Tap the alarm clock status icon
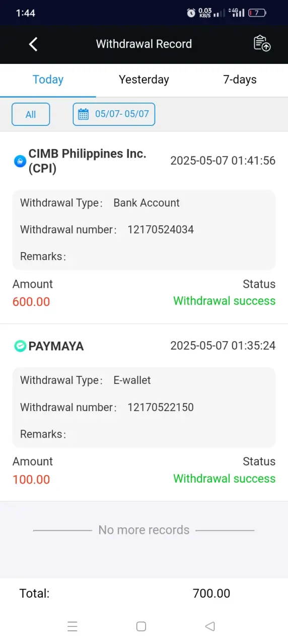This screenshot has width=288, height=644. 191,13
